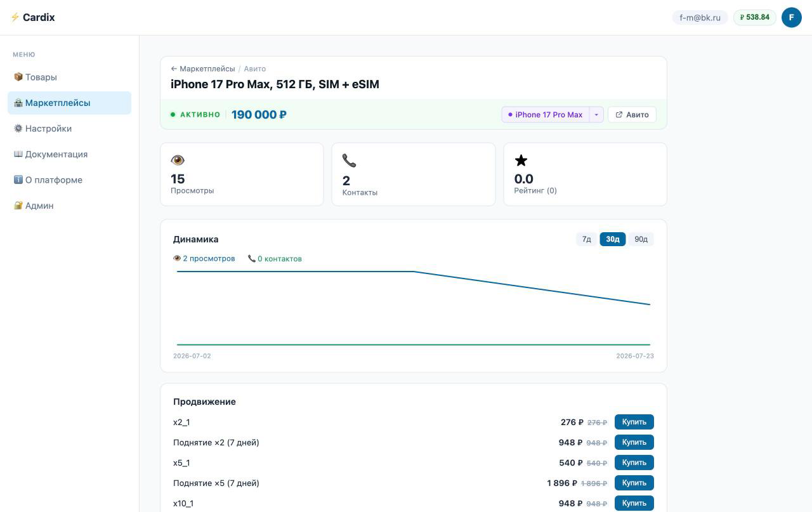Screen dimensions: 812x512
Task: Go to Настройки in the sidebar
Action: click(70, 128)
